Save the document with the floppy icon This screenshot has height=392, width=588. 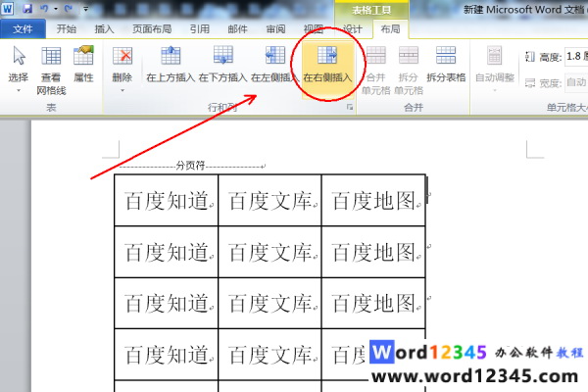pos(27,8)
